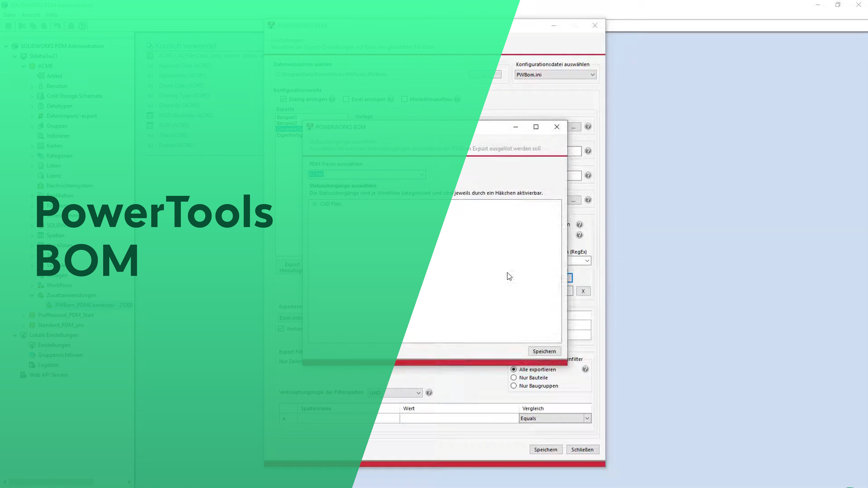
Task: Click help icon next to Vorlage browse button
Action: [588, 127]
